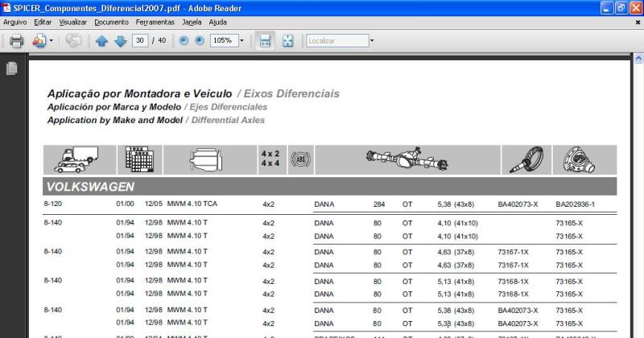Click the 'Eixos Diferenciais' heading text

tap(291, 93)
